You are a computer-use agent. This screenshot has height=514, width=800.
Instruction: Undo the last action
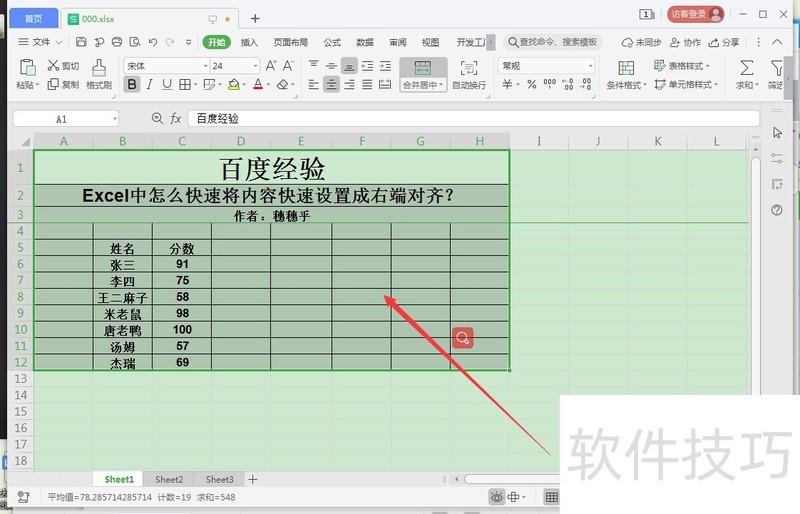(153, 42)
